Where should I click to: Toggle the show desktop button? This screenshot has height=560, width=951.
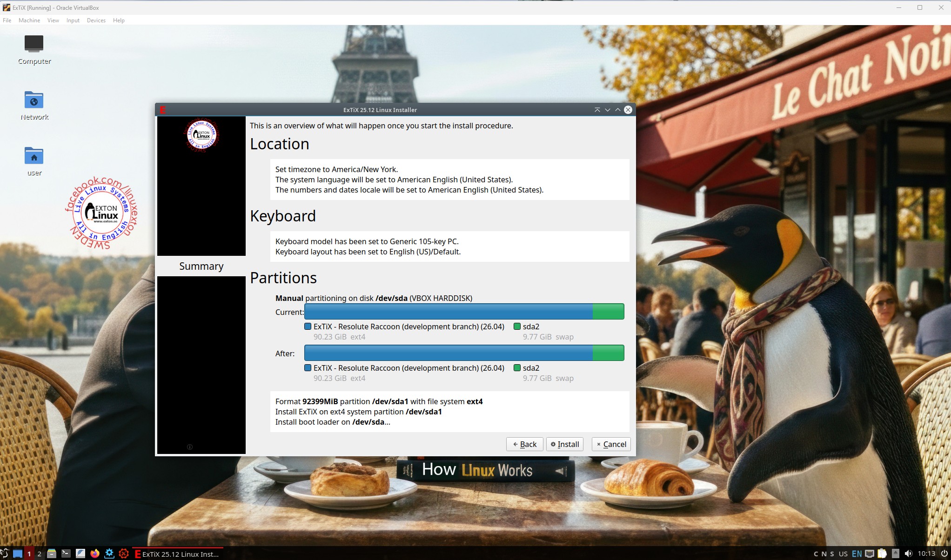[18, 553]
